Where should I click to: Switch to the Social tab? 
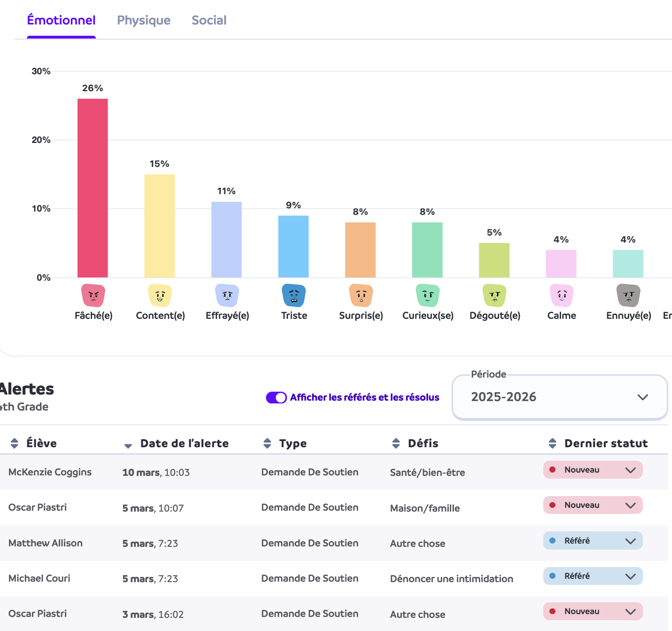click(209, 20)
